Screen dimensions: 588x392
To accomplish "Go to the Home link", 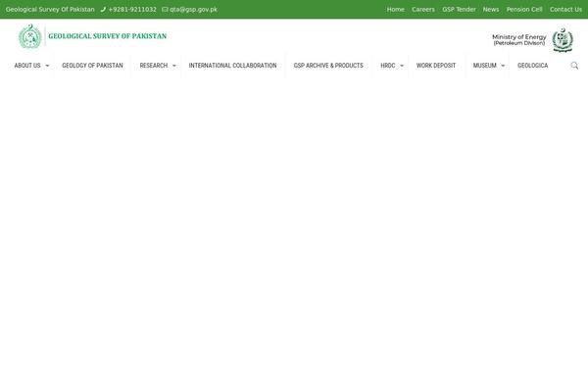I will coord(396,10).
